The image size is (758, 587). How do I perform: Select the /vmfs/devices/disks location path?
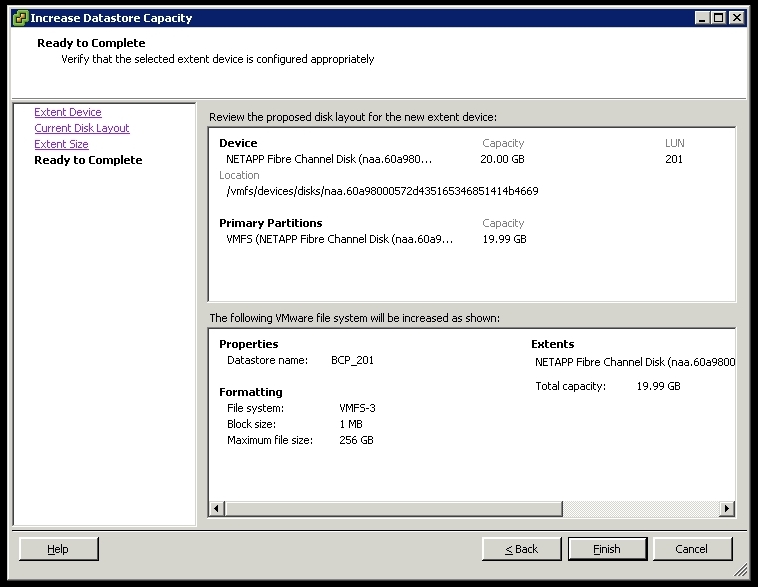tap(382, 191)
